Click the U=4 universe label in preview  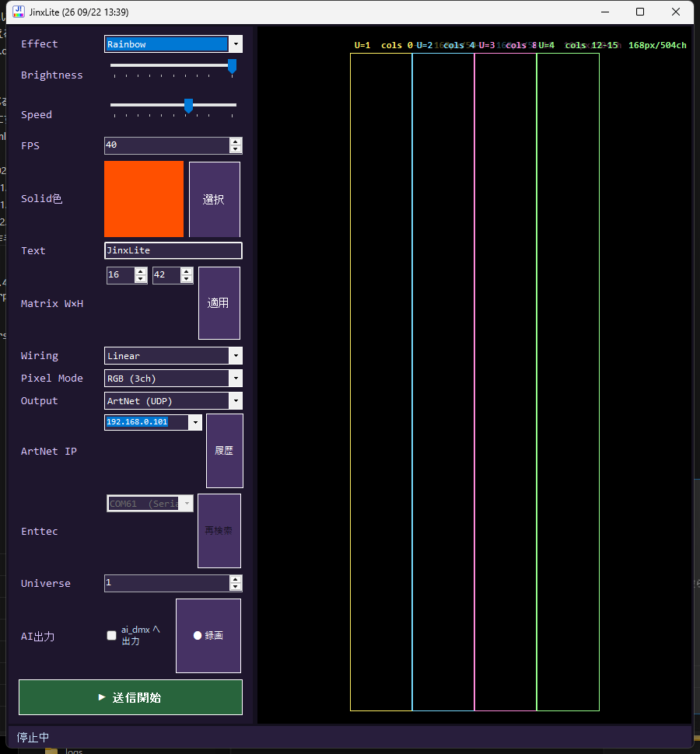click(546, 45)
